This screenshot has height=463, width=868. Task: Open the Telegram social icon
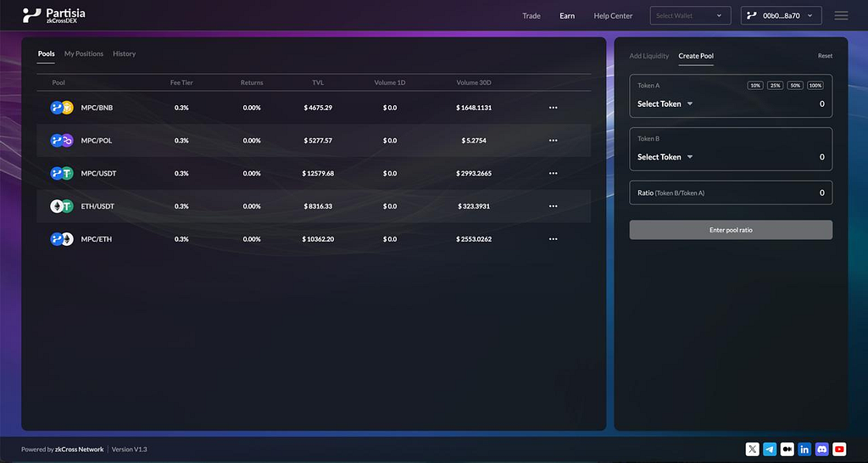tap(770, 449)
